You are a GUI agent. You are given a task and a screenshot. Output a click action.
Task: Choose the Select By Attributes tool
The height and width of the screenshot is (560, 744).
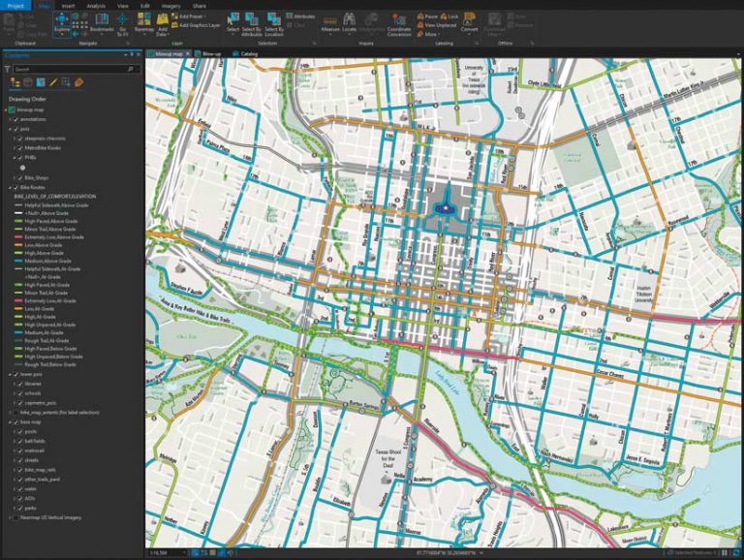click(252, 24)
